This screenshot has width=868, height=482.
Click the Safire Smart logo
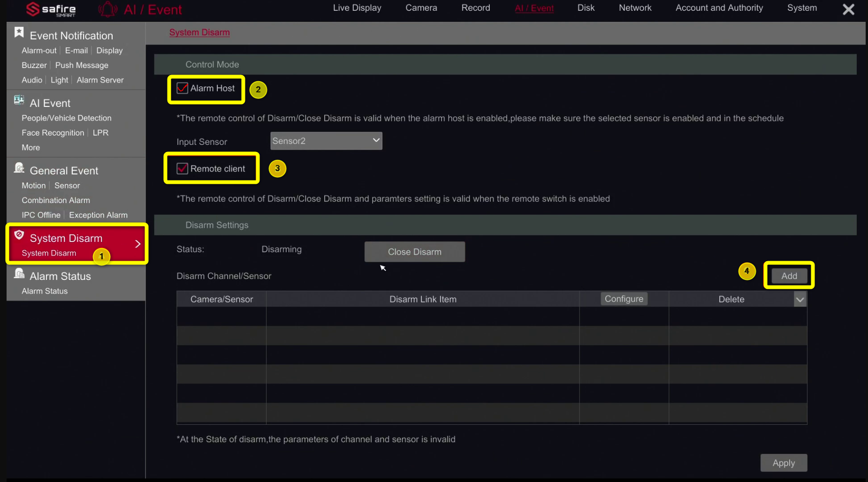tap(50, 9)
